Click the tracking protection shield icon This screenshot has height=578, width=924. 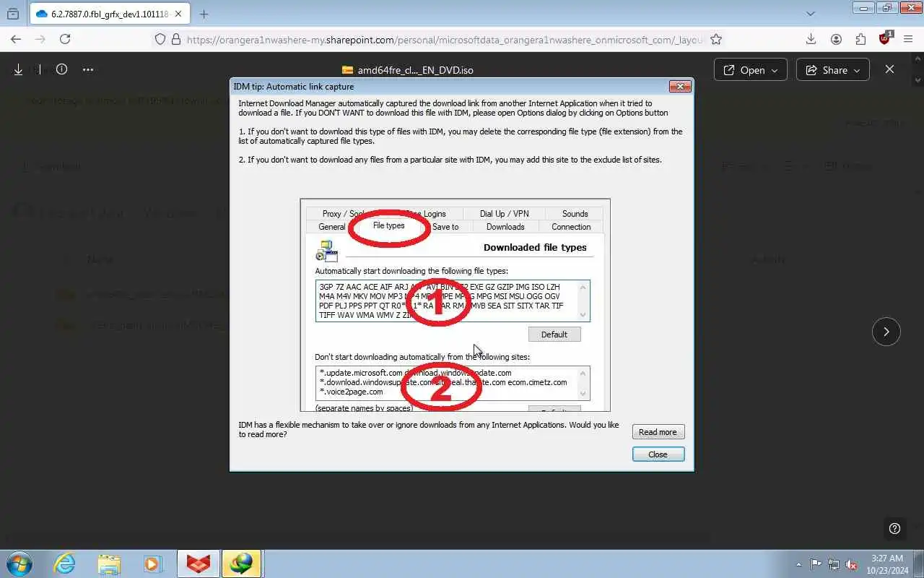(160, 40)
